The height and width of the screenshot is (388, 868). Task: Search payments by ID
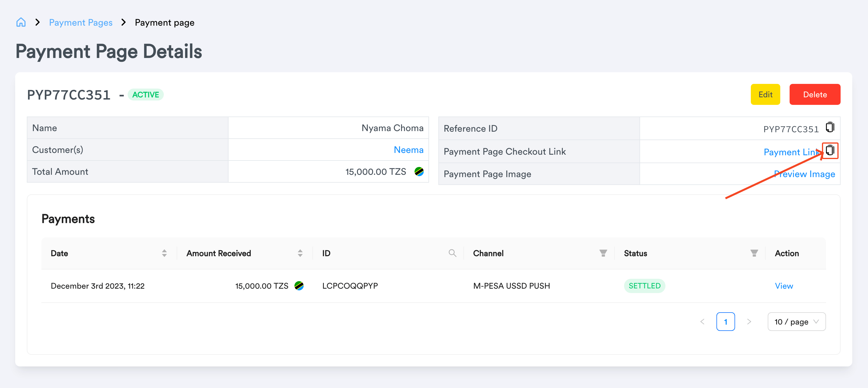point(452,253)
